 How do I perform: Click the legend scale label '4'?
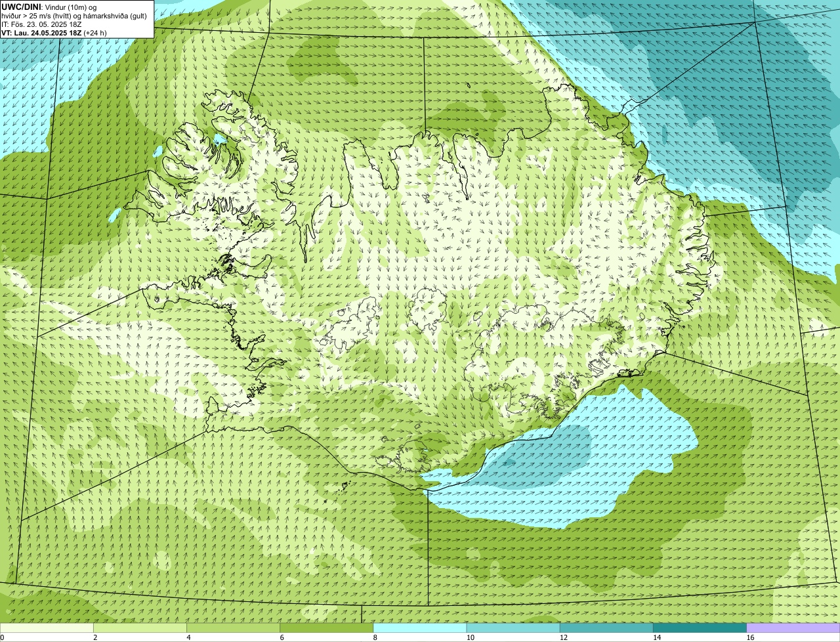[188, 637]
